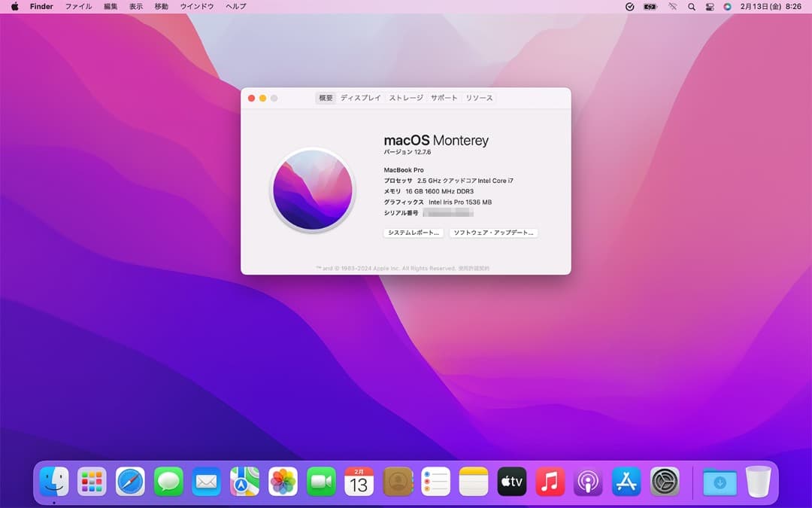The height and width of the screenshot is (508, 812).
Task: Launch System Preferences from the Dock
Action: click(x=665, y=482)
